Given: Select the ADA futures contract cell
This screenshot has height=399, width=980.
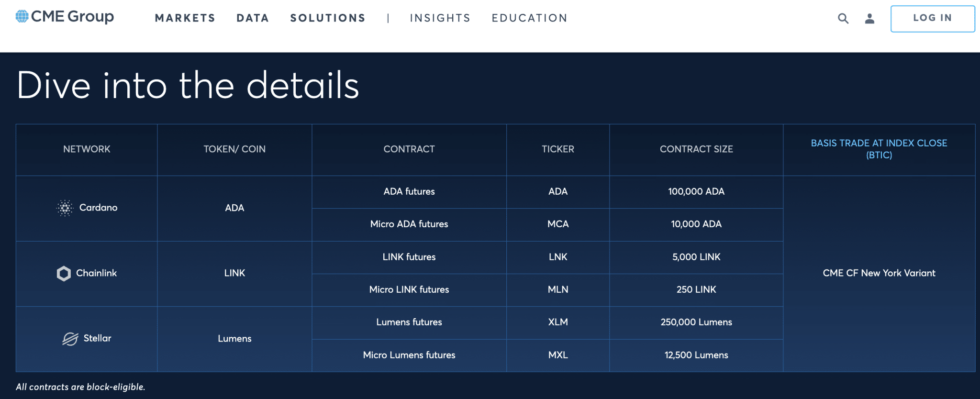Looking at the screenshot, I should [409, 192].
